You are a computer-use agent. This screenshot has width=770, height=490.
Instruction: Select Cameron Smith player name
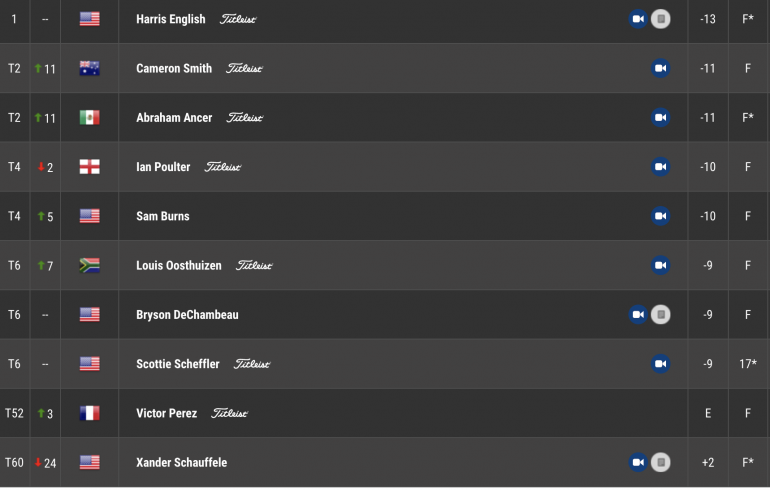[x=174, y=68]
